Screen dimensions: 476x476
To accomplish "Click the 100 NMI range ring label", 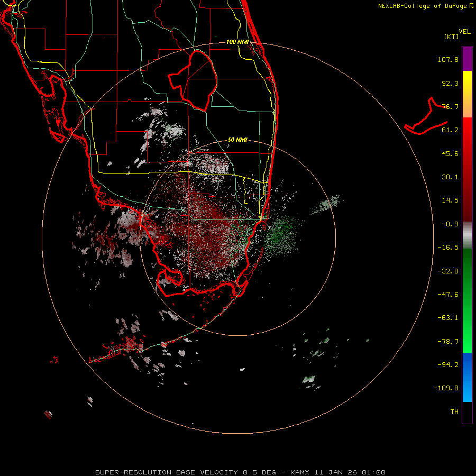I will (x=237, y=42).
